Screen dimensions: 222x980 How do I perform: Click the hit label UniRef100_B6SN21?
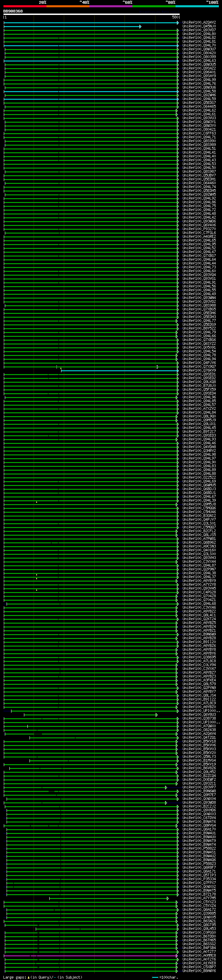(x=199, y=921)
